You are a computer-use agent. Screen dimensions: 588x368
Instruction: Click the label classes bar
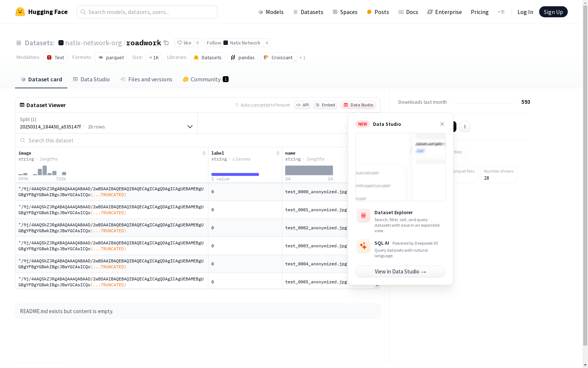pyautogui.click(x=235, y=174)
